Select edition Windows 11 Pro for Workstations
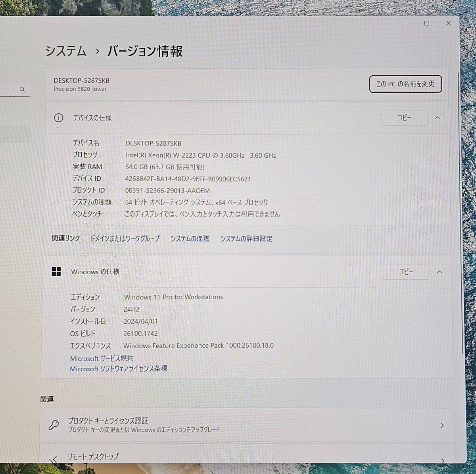476x474 pixels. click(173, 297)
